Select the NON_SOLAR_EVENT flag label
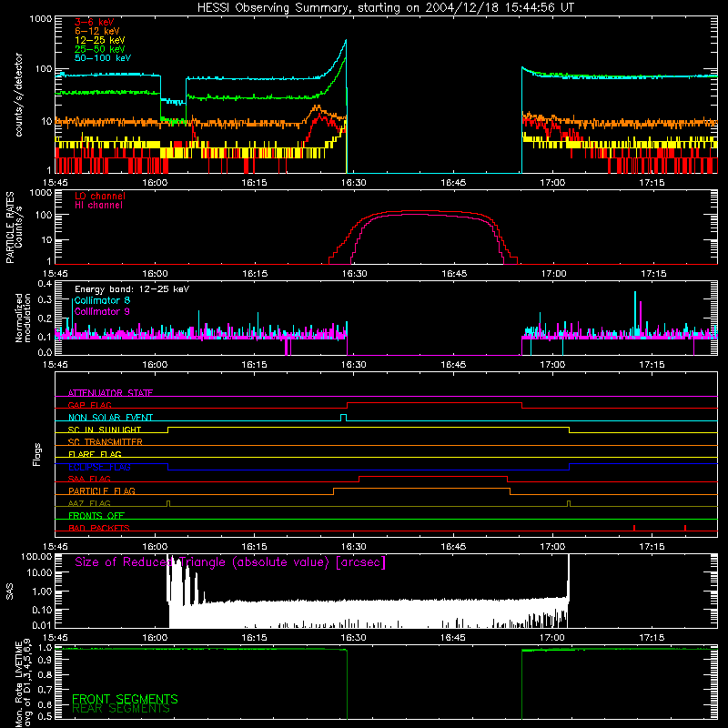728x728 pixels. [110, 418]
